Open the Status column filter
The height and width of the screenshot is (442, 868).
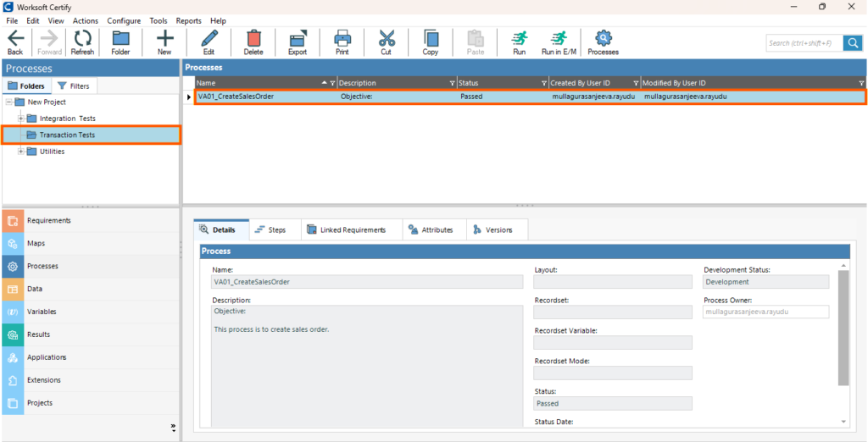(543, 83)
